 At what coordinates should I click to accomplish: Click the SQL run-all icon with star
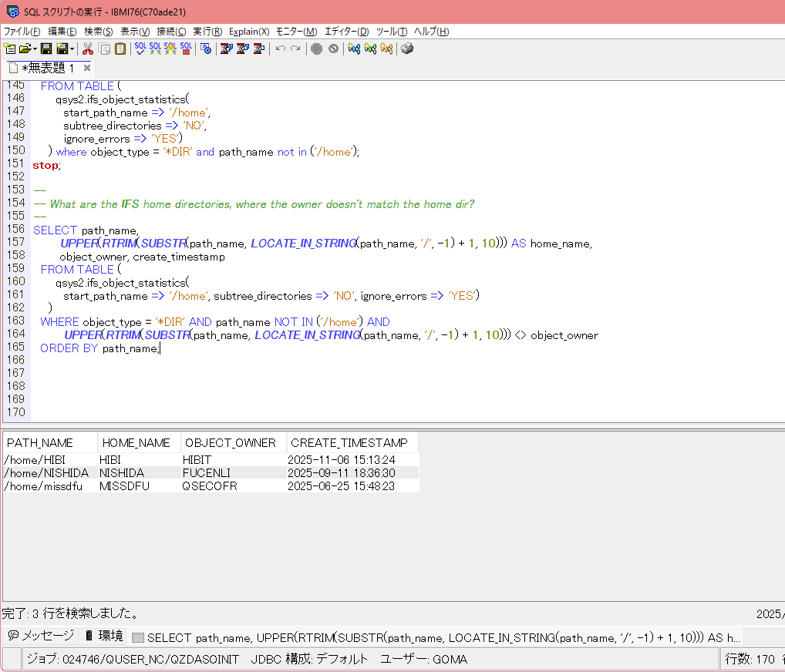tap(170, 49)
